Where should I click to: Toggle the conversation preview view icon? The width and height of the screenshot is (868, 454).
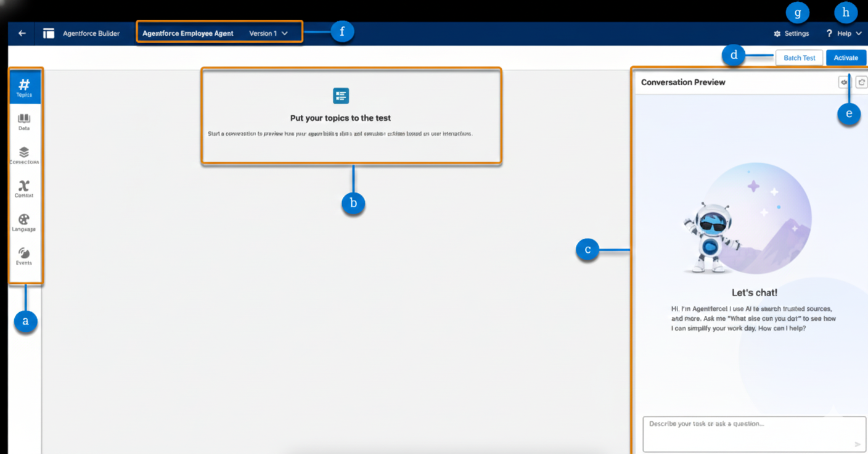[844, 82]
